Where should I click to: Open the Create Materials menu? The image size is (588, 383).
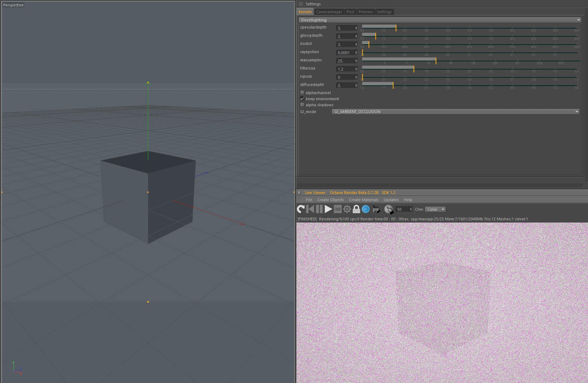coord(364,200)
